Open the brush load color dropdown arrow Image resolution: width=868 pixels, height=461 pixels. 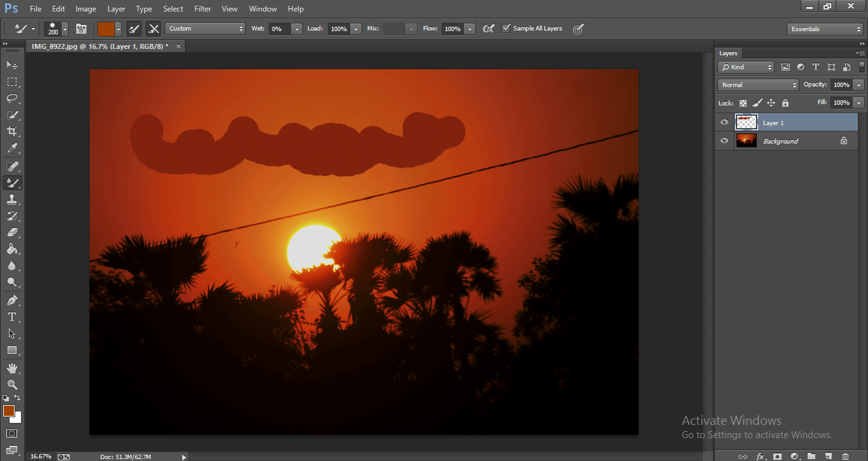click(x=118, y=29)
